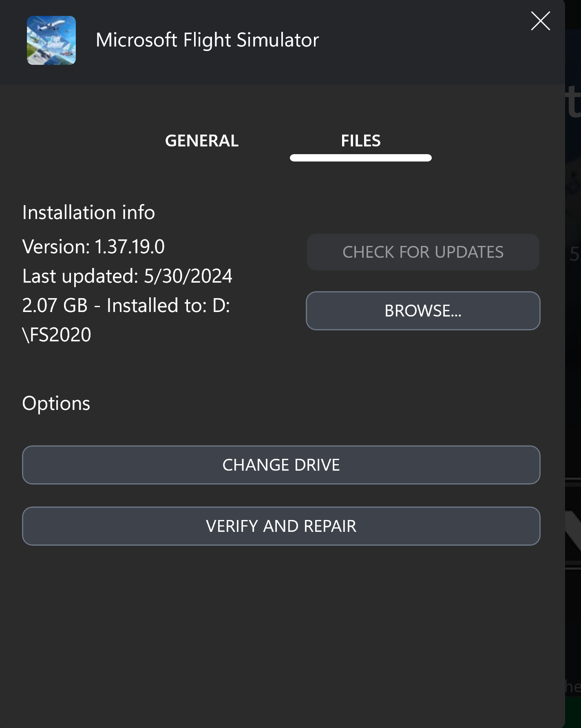Screen dimensions: 581x728
Task: Click the Version label text
Action: pyautogui.click(x=56, y=247)
